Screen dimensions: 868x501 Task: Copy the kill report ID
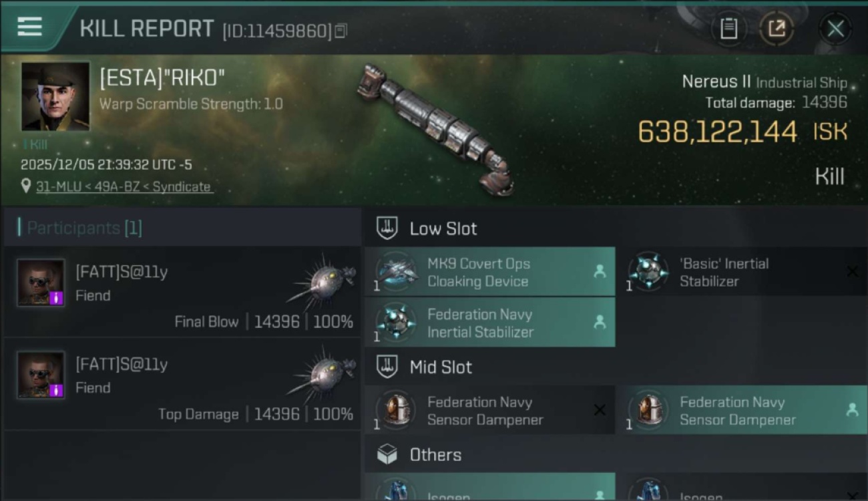(341, 31)
